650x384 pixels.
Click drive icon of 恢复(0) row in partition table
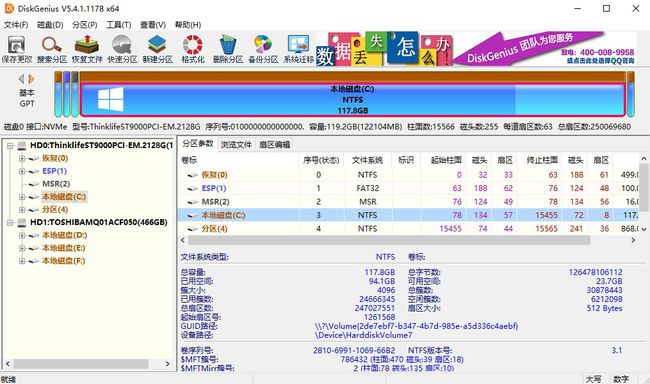point(193,175)
